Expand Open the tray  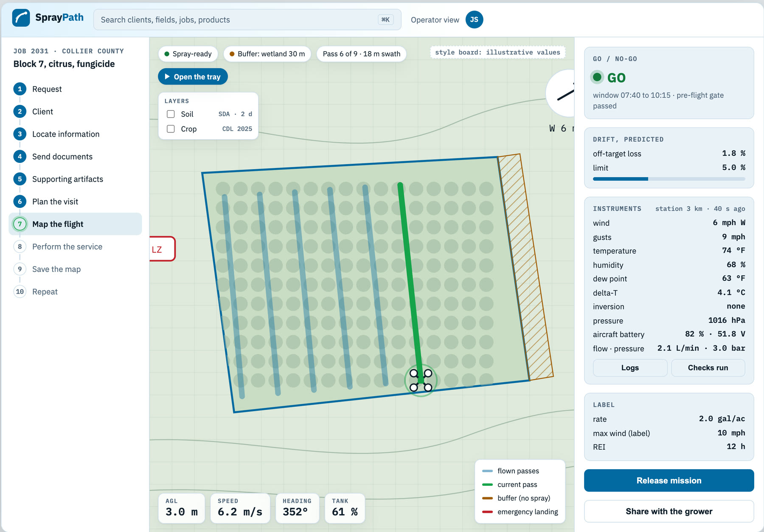pyautogui.click(x=193, y=77)
